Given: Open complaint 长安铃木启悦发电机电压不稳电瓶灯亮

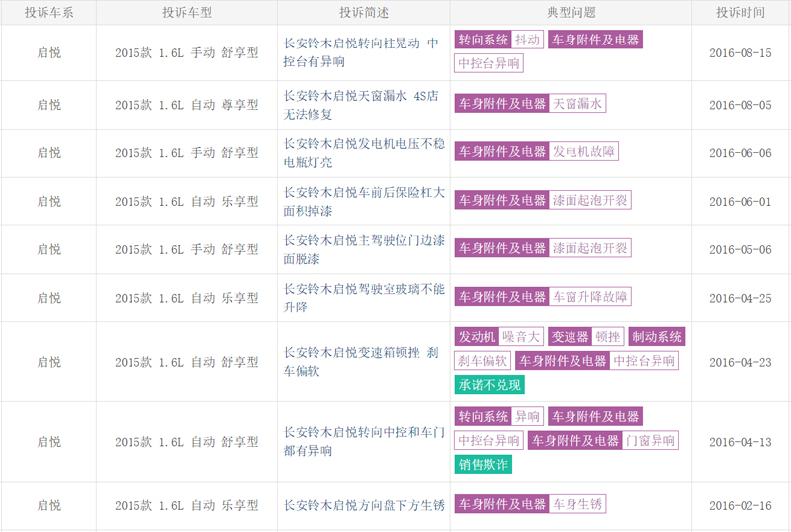Looking at the screenshot, I should coord(364,153).
